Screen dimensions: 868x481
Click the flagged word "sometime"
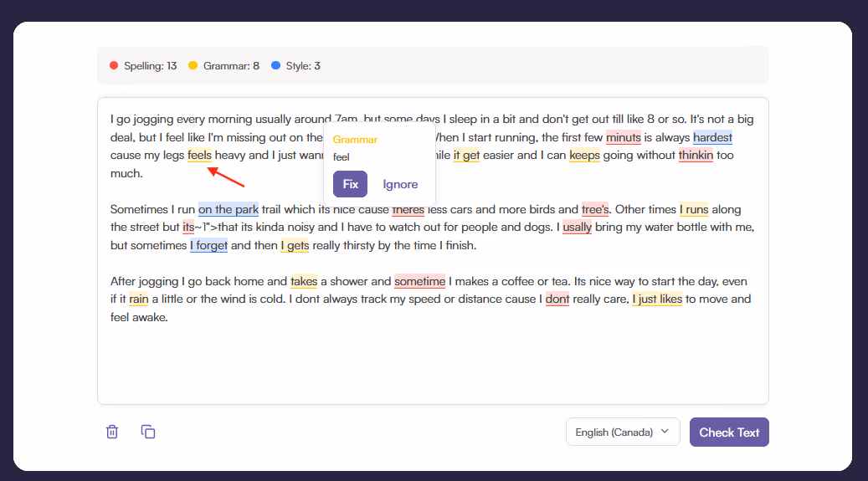(x=419, y=281)
